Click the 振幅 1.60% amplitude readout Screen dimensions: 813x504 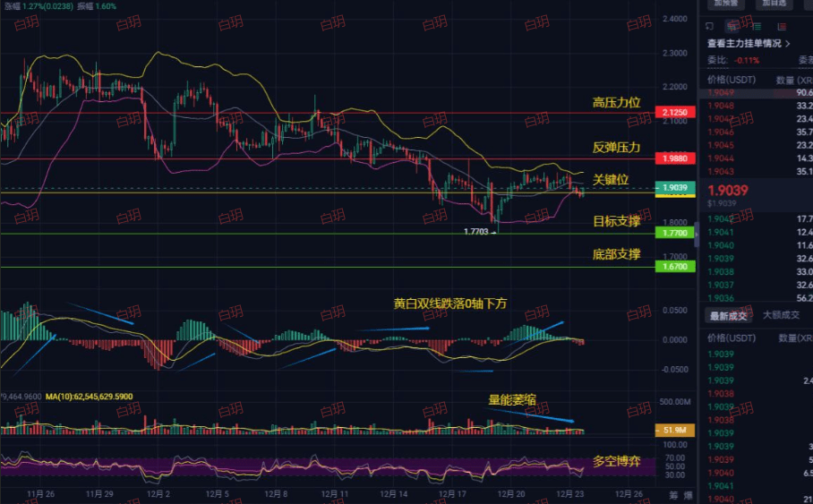pos(97,6)
